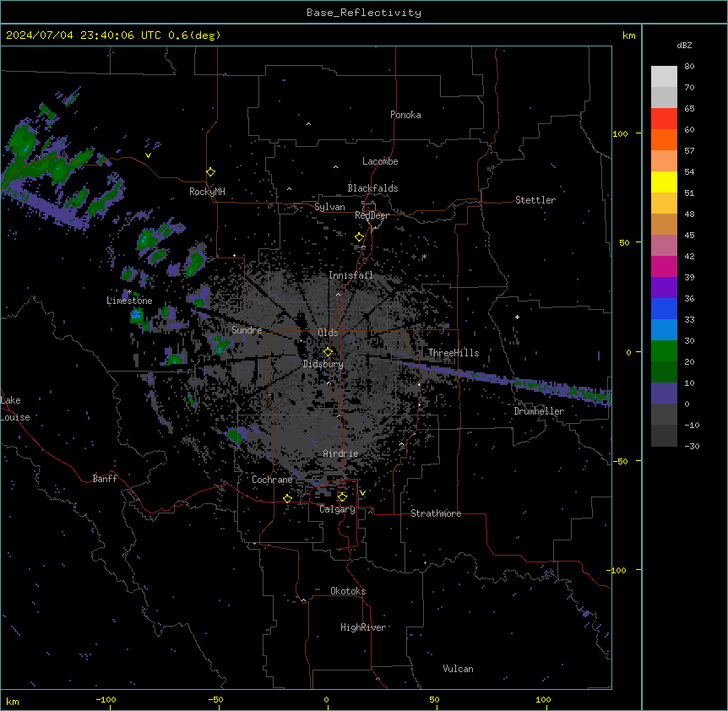
Task: Click the white caret marker south of Ponoka
Action: [x=309, y=124]
